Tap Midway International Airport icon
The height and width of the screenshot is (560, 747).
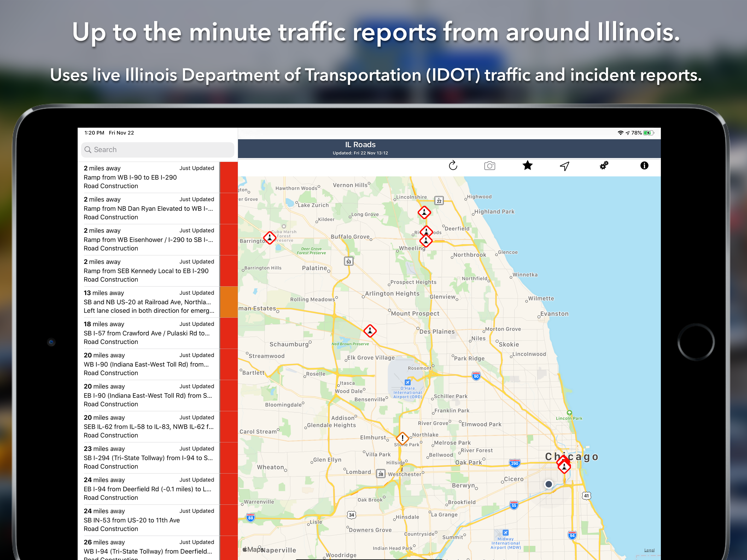click(x=505, y=533)
